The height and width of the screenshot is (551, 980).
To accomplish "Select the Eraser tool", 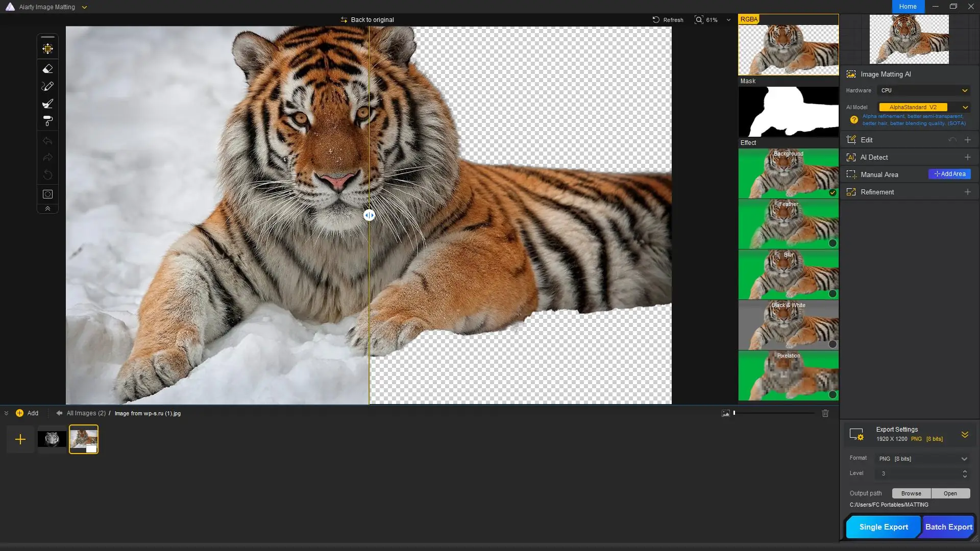I will (x=47, y=68).
